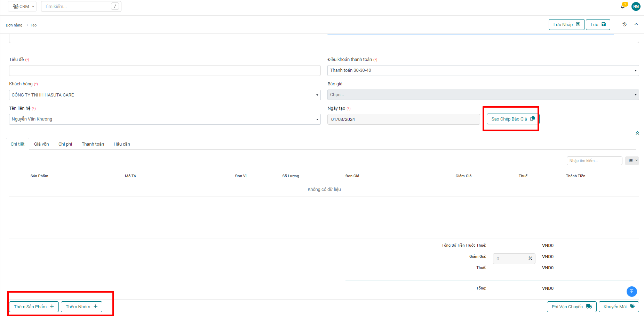
Task: Click the Tiêu đề input field
Action: [x=165, y=71]
